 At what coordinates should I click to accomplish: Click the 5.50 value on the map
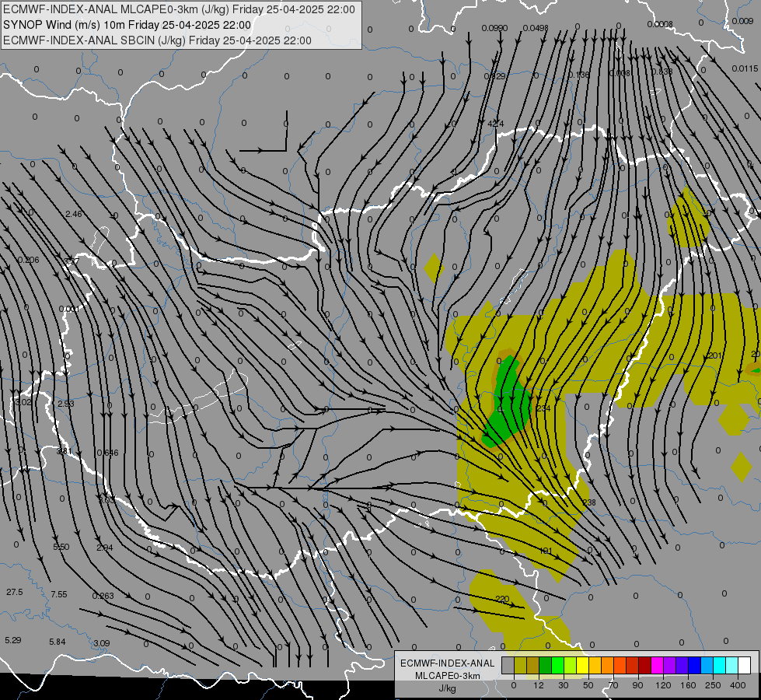coord(61,547)
